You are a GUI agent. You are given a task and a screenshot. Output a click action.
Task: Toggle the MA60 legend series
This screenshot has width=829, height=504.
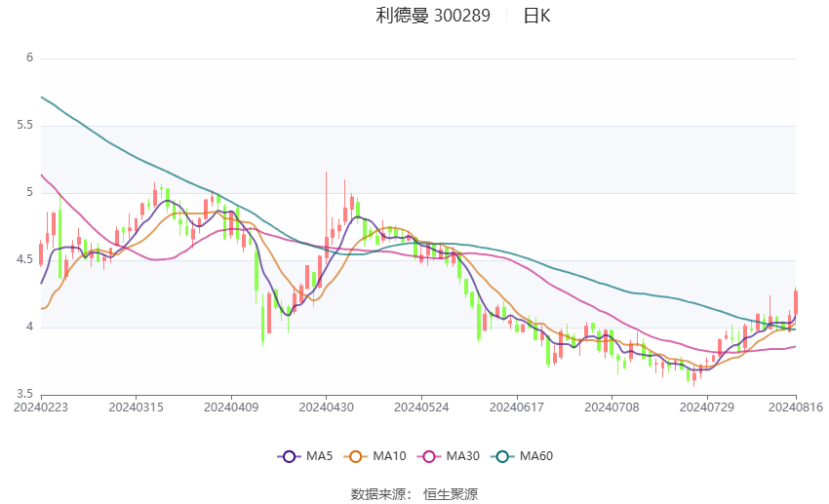click(x=522, y=456)
